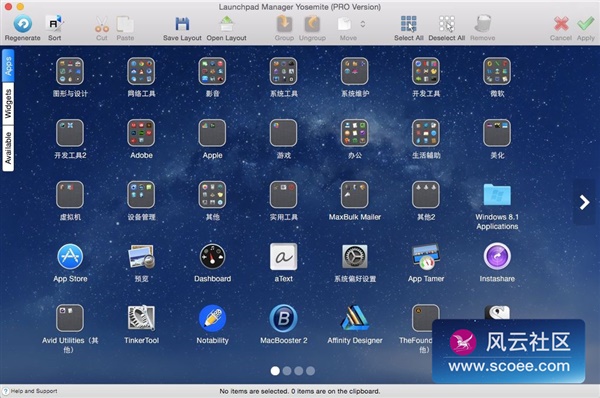Click the Cut scissors icon
Image resolution: width=600 pixels, height=398 pixels.
[x=102, y=24]
